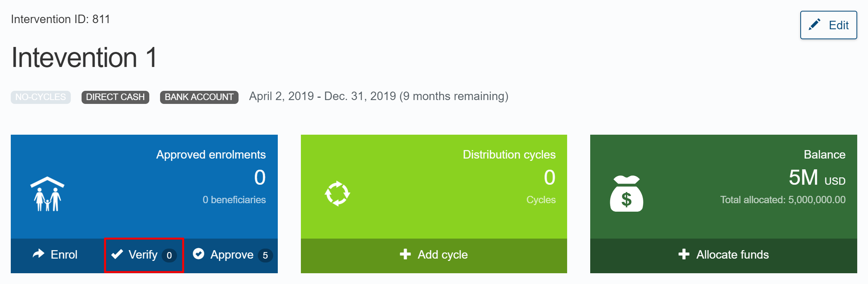Click the money bag balance icon
The image size is (868, 284).
626,194
